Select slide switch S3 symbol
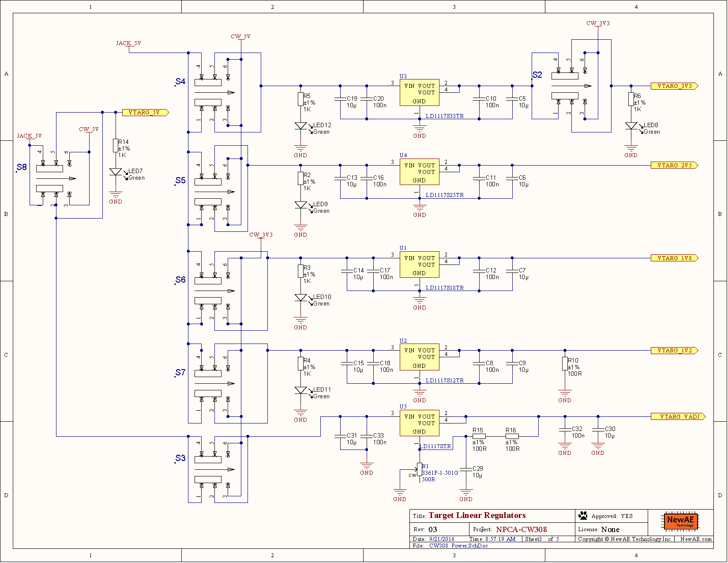This screenshot has height=563, width=728. click(215, 469)
